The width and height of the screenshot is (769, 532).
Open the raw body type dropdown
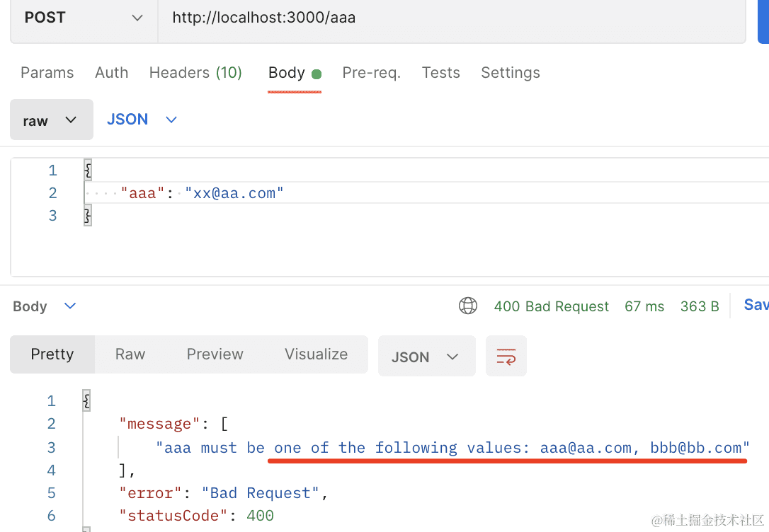(x=51, y=120)
